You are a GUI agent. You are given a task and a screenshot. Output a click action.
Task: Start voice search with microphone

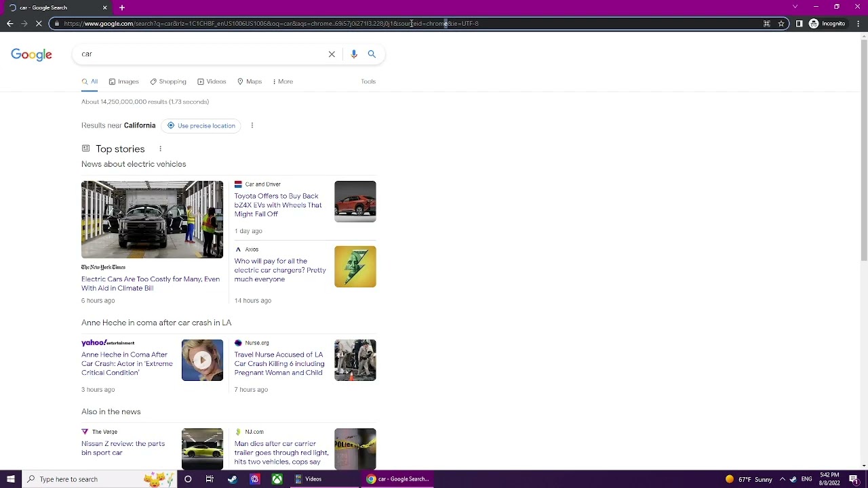(354, 54)
